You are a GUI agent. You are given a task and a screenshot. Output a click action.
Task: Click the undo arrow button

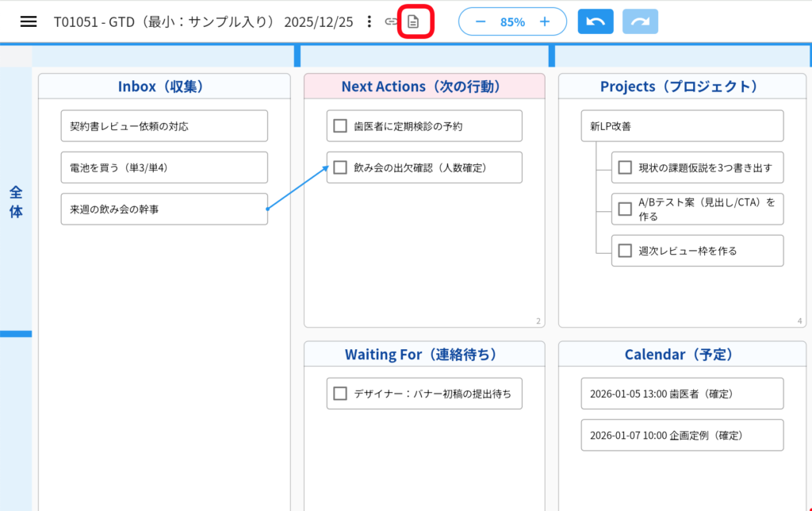click(x=596, y=21)
